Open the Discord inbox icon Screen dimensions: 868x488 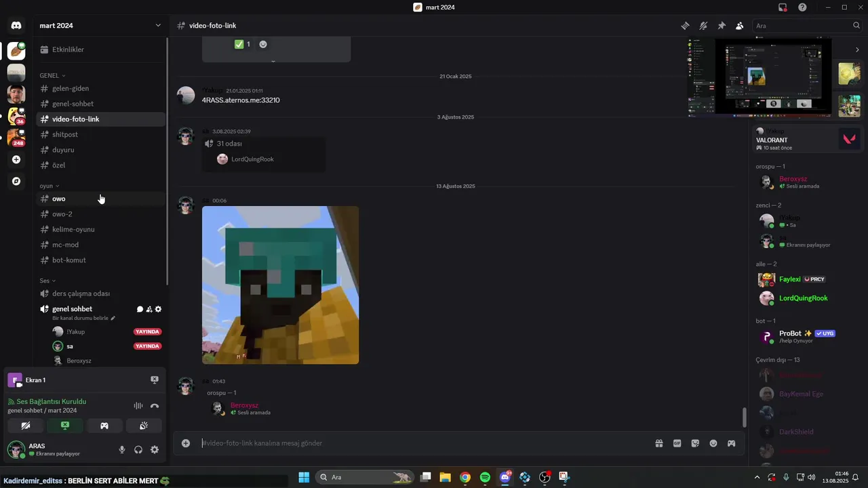click(x=783, y=7)
